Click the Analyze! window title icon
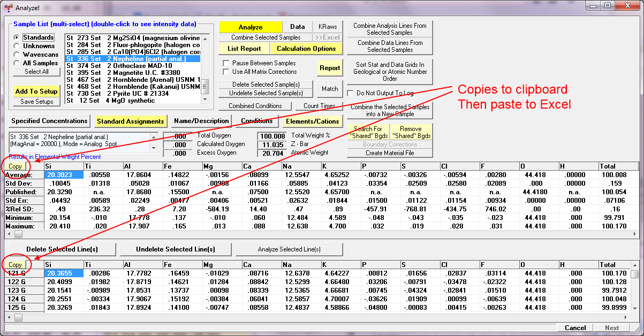The height and width of the screenshot is (336, 644). point(7,7)
